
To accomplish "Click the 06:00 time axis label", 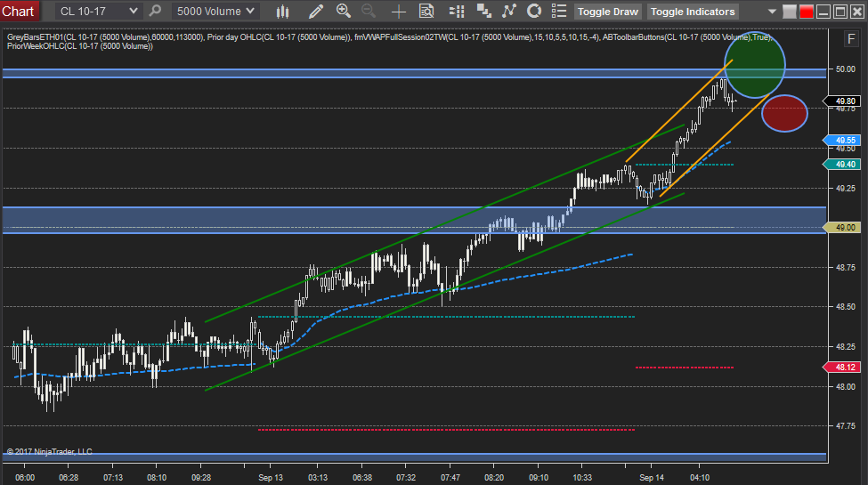I will point(24,477).
